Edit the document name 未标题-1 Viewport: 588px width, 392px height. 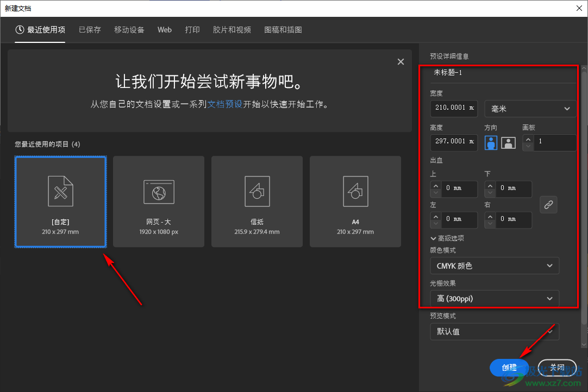click(503, 73)
